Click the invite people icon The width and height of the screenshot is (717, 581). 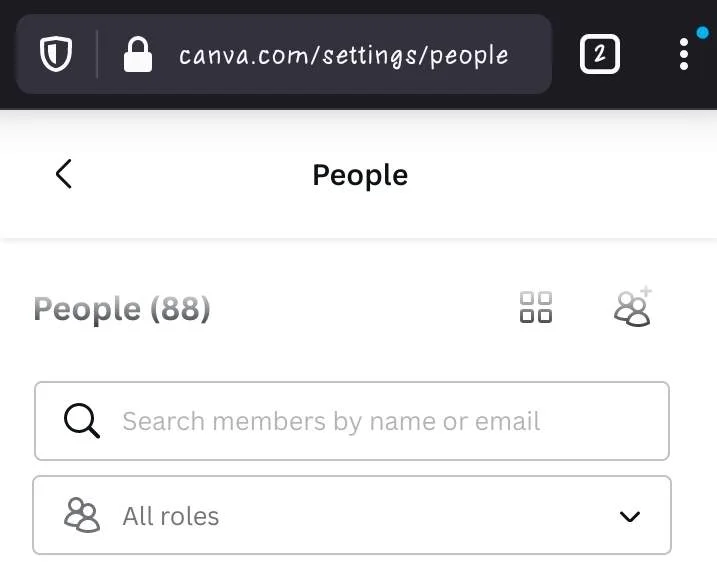[633, 307]
